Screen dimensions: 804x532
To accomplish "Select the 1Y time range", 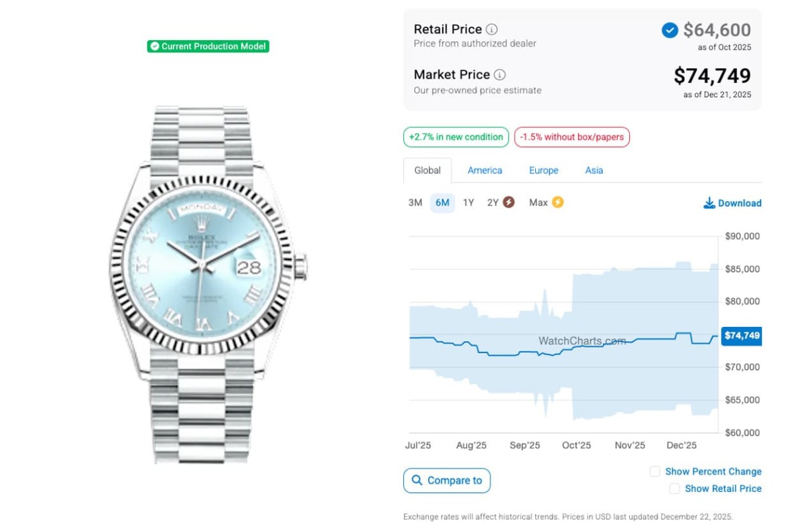I will pyautogui.click(x=468, y=202).
